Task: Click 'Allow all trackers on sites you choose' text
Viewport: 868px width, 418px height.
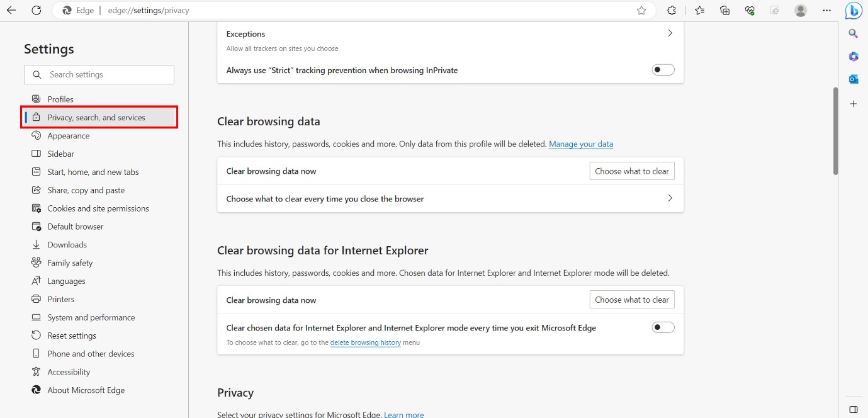Action: 283,48
